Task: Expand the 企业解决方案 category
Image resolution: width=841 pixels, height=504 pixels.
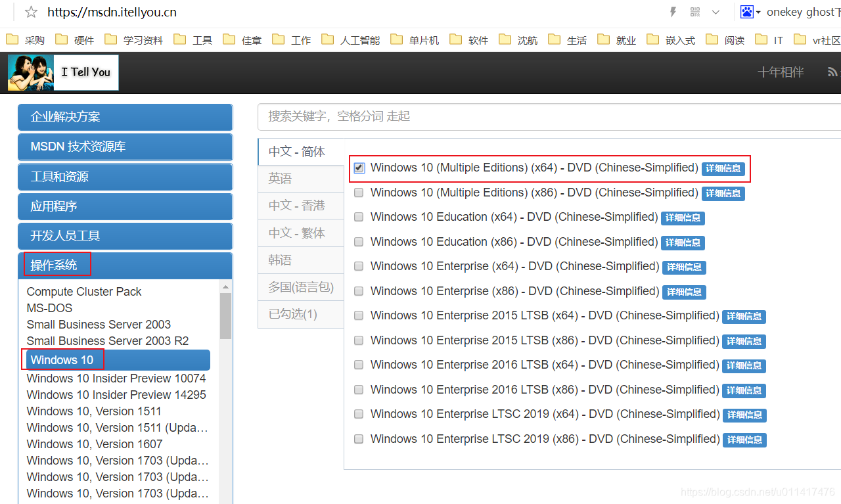Action: (x=125, y=117)
